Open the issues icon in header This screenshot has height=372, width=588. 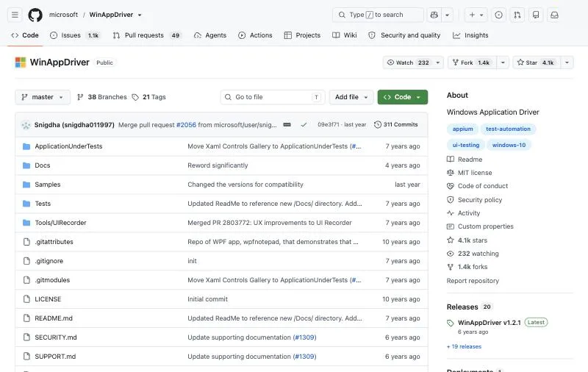pyautogui.click(x=498, y=15)
